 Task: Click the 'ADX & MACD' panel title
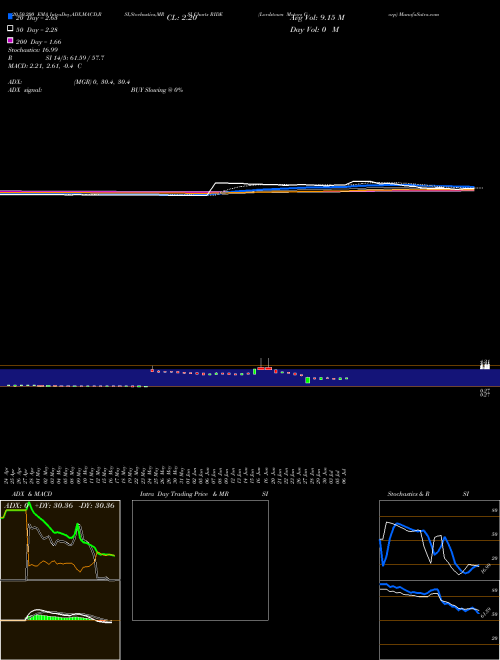32,494
